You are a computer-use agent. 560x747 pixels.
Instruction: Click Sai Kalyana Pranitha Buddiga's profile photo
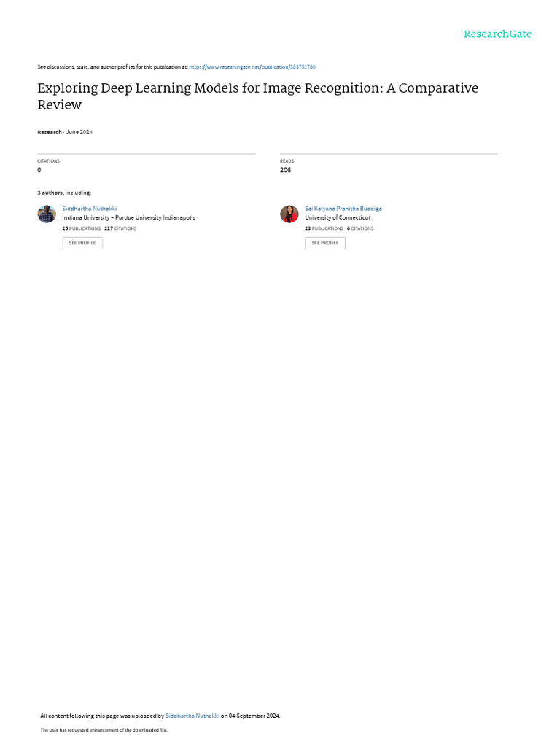pos(289,214)
